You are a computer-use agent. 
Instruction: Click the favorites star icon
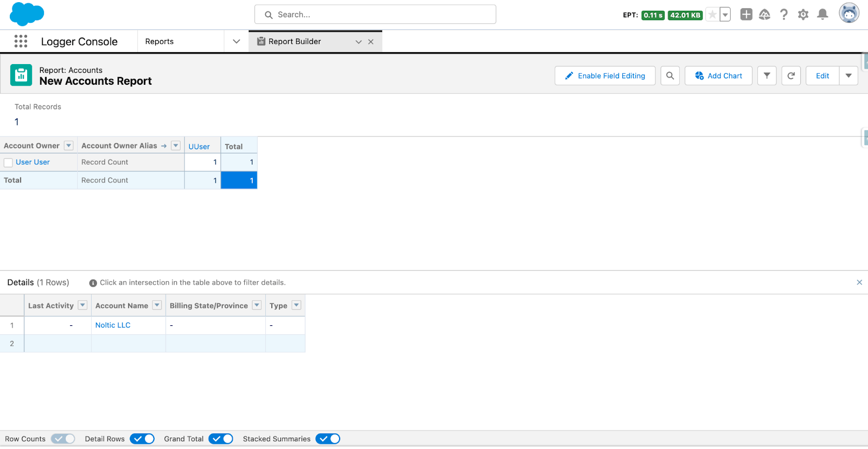pos(712,15)
